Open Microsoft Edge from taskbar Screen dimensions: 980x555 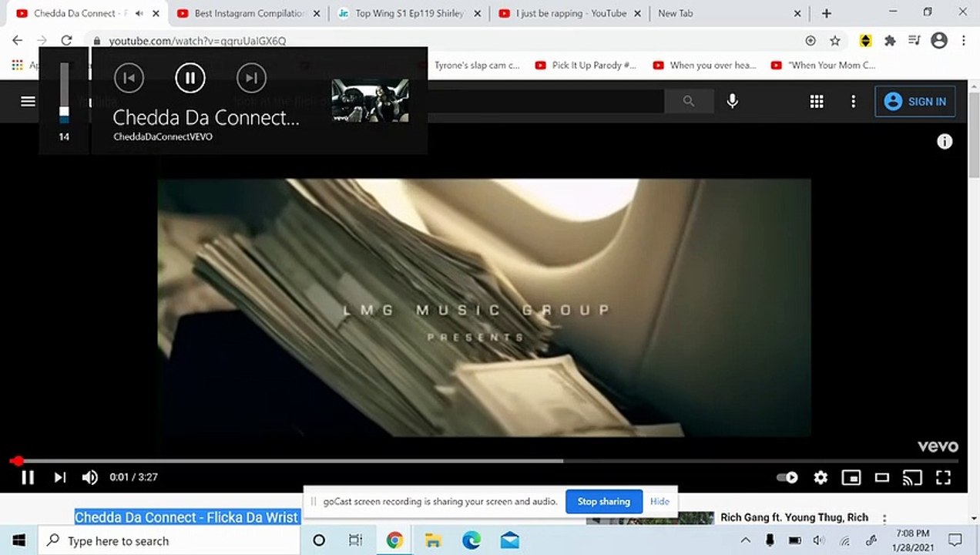(472, 541)
